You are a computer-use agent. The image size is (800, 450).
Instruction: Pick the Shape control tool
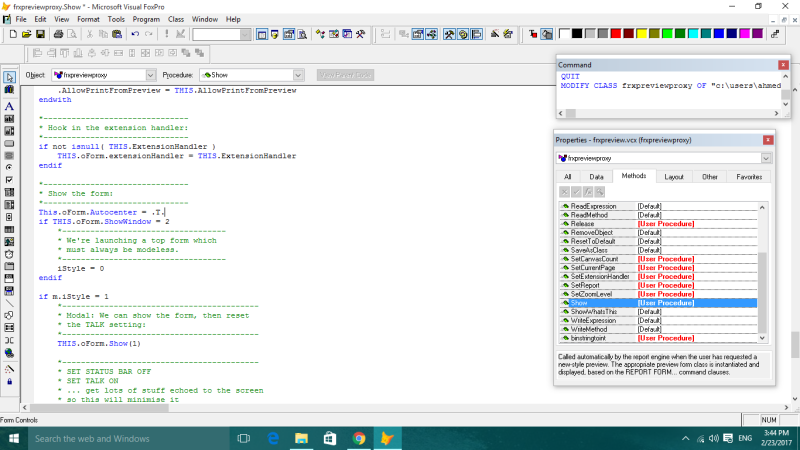point(9,315)
